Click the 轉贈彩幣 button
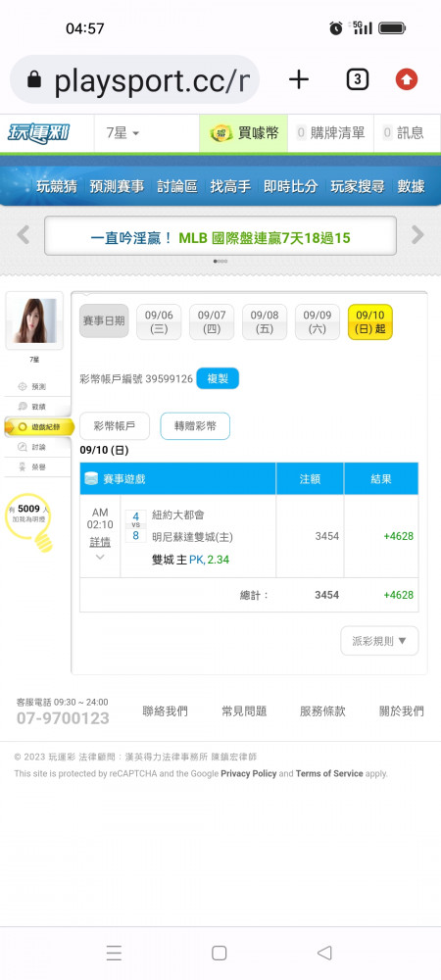 pyautogui.click(x=195, y=426)
